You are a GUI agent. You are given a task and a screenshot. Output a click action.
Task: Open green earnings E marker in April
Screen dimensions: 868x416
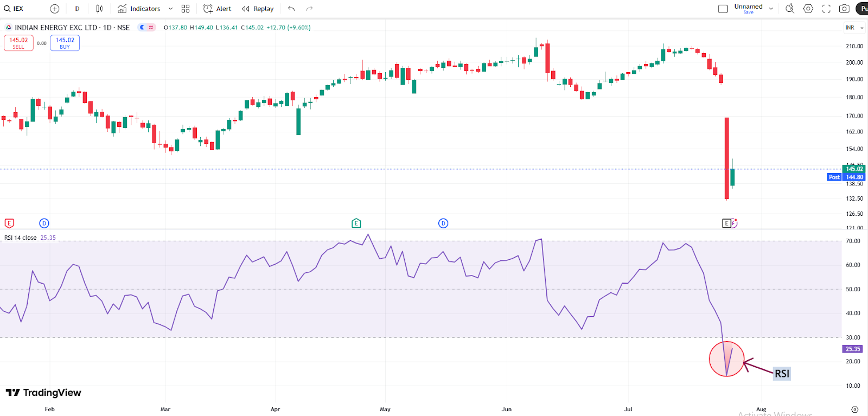[356, 223]
